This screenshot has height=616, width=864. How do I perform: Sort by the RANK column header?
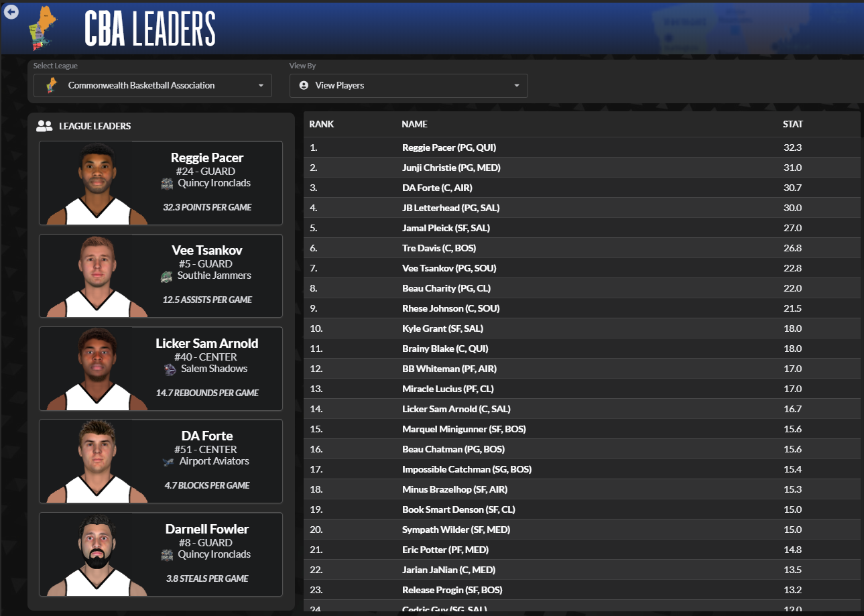coord(322,124)
